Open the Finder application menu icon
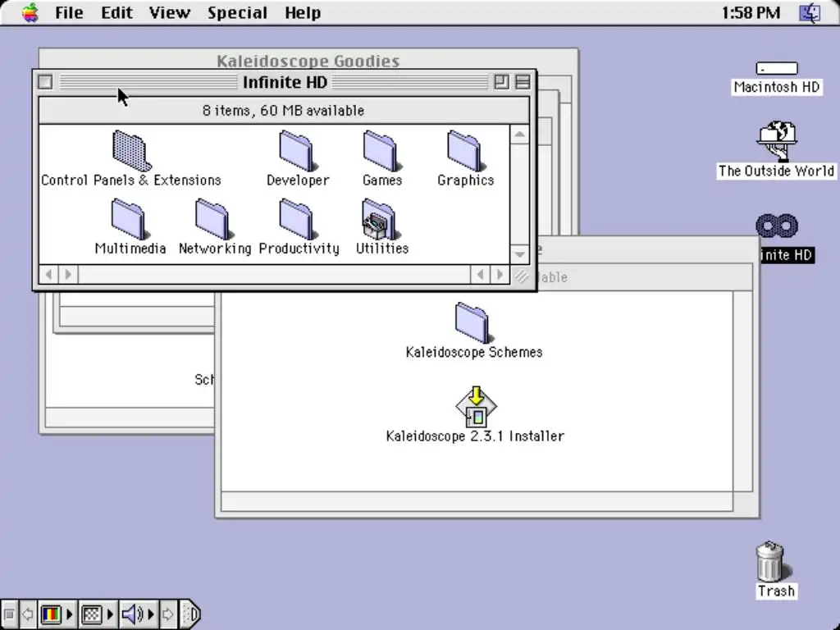The height and width of the screenshot is (630, 840). point(810,12)
